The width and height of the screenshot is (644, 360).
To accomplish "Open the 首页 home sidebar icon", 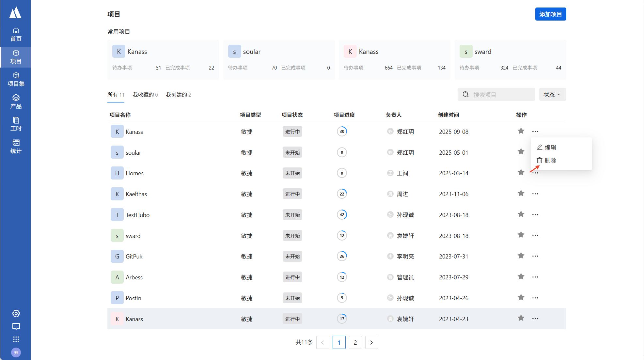I will tap(16, 35).
